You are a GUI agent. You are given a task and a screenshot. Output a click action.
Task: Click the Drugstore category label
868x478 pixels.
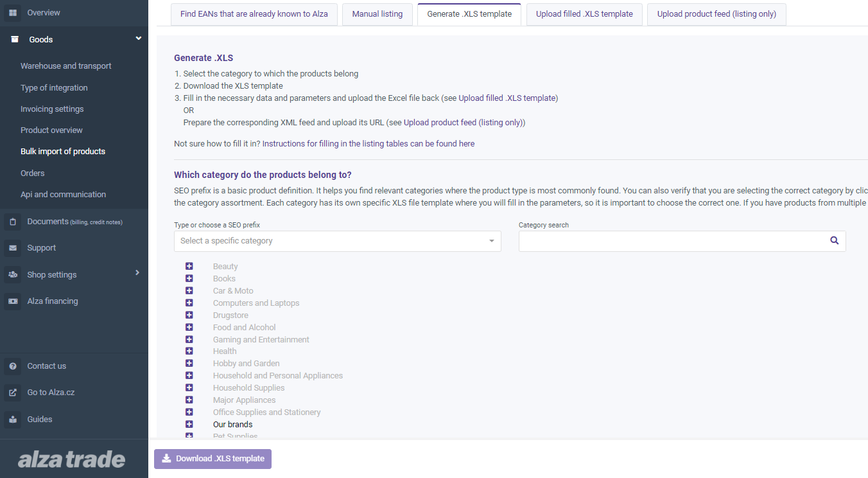click(230, 315)
